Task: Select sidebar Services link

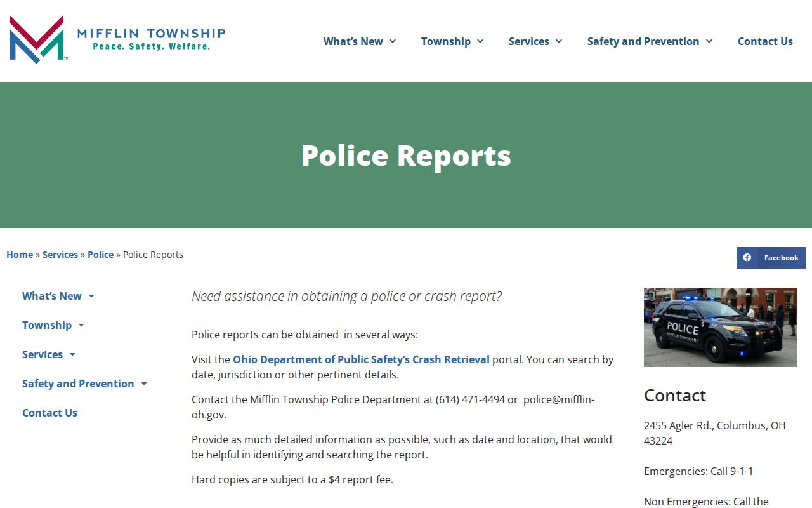Action: pyautogui.click(x=43, y=354)
